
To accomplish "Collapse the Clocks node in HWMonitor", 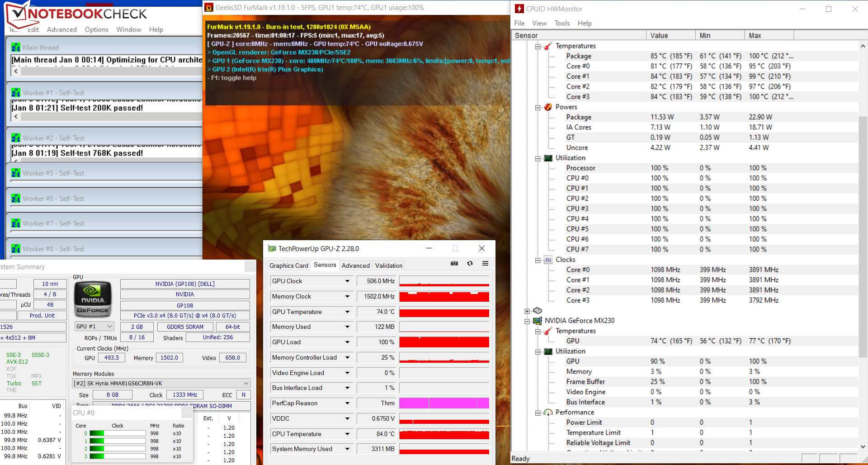I will point(538,260).
